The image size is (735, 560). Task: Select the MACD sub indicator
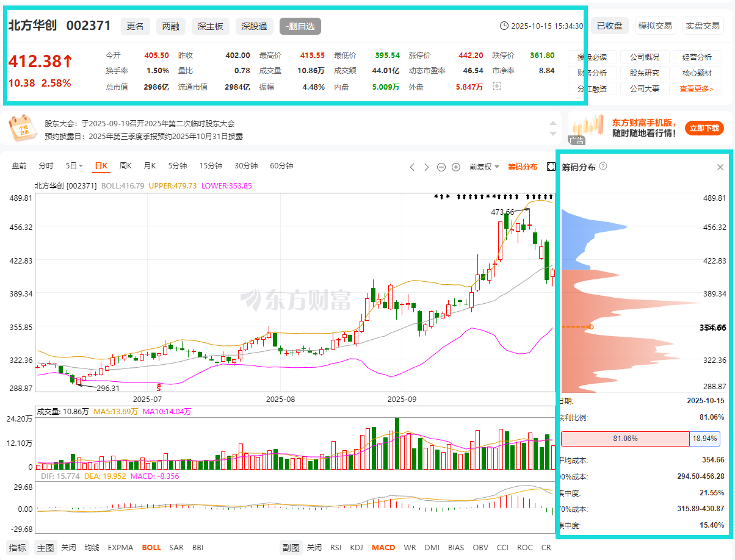coord(383,547)
